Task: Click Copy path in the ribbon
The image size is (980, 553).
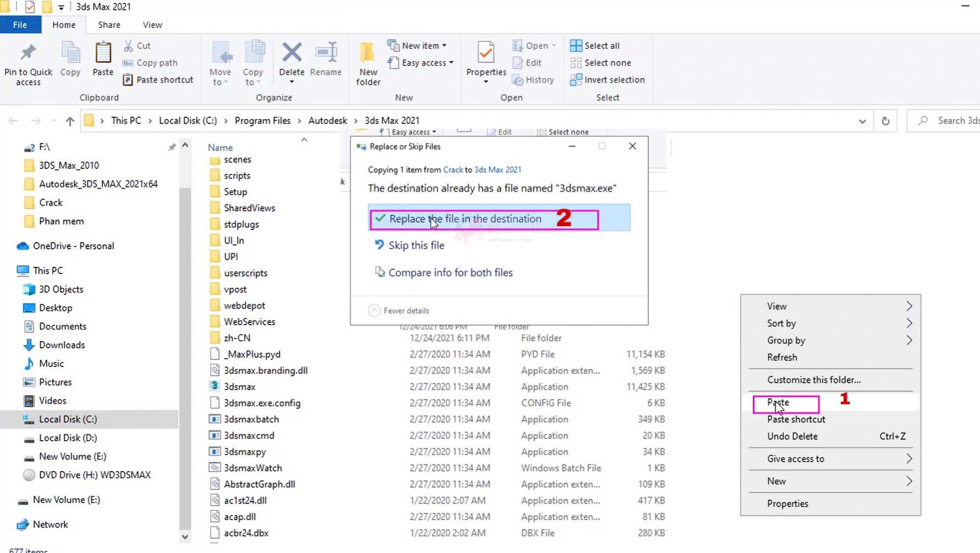Action: tap(150, 63)
